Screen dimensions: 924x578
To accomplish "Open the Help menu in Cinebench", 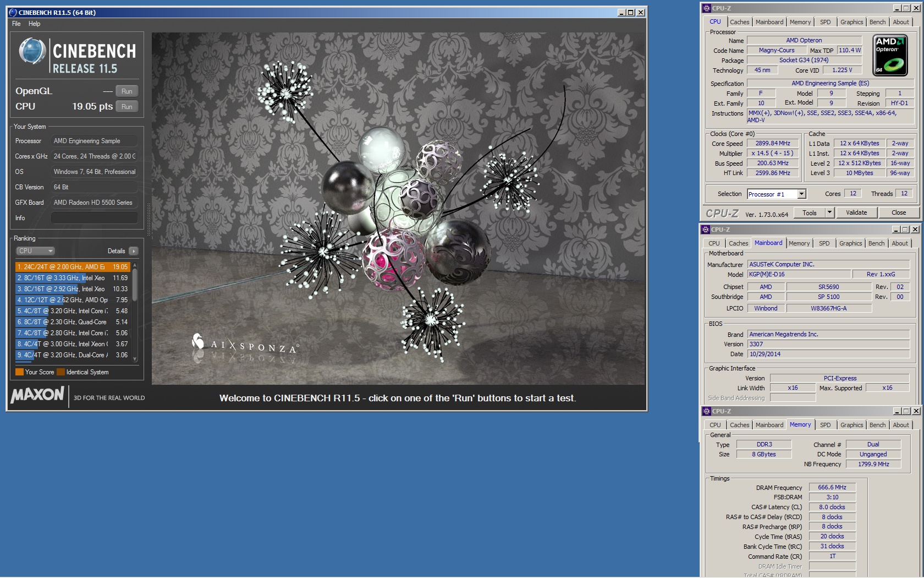I will 34,24.
